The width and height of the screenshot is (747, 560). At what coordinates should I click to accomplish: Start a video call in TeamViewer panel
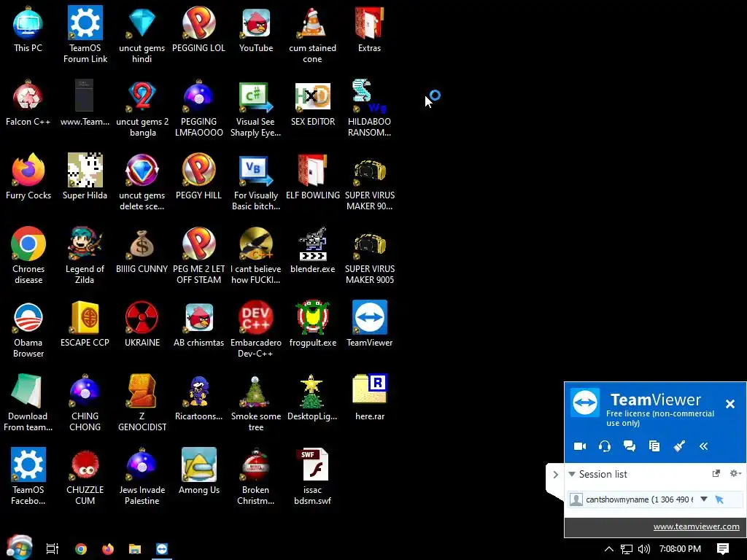[580, 446]
